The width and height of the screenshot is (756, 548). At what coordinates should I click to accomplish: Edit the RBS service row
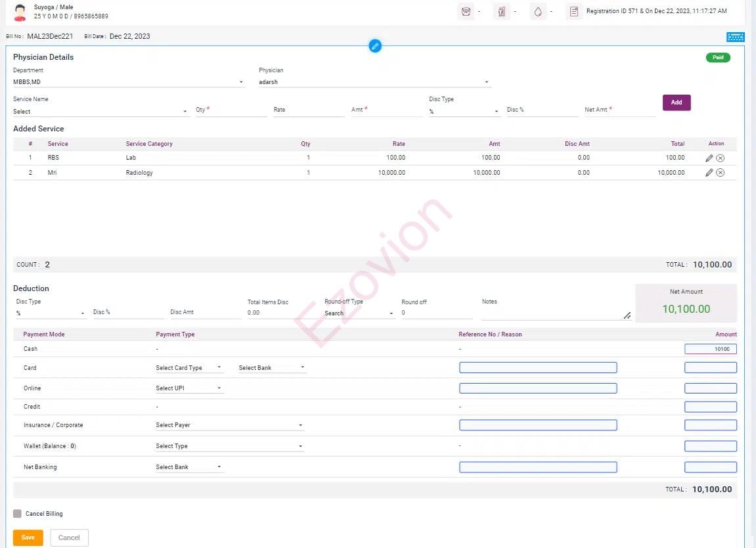click(x=709, y=158)
